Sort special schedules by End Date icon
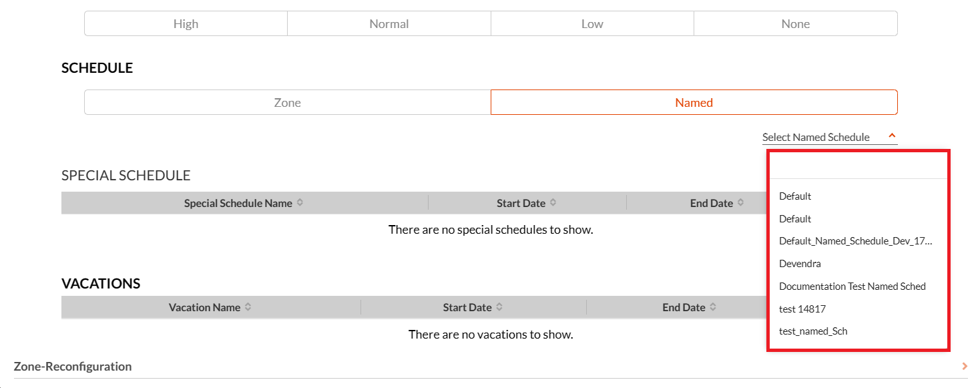 (740, 202)
